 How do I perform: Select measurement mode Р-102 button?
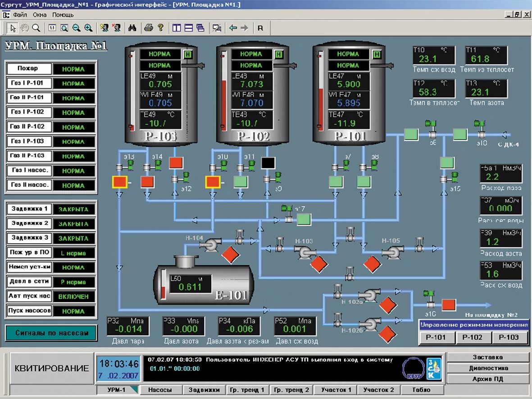(x=472, y=338)
